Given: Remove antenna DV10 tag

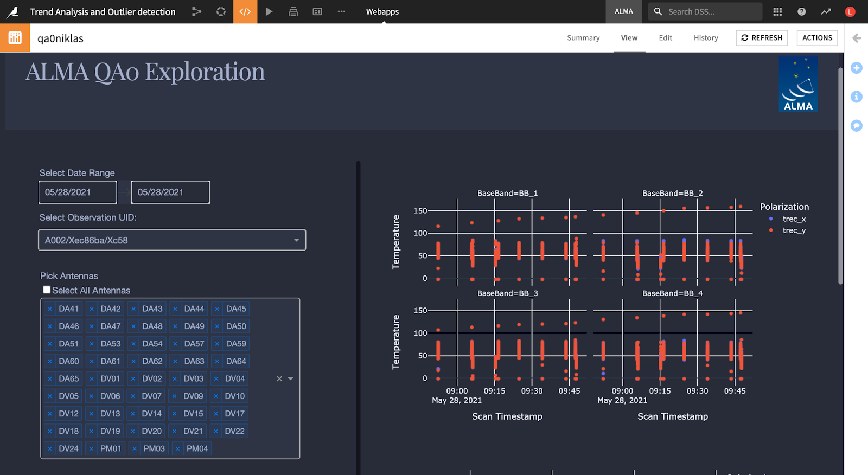Looking at the screenshot, I should (x=216, y=396).
